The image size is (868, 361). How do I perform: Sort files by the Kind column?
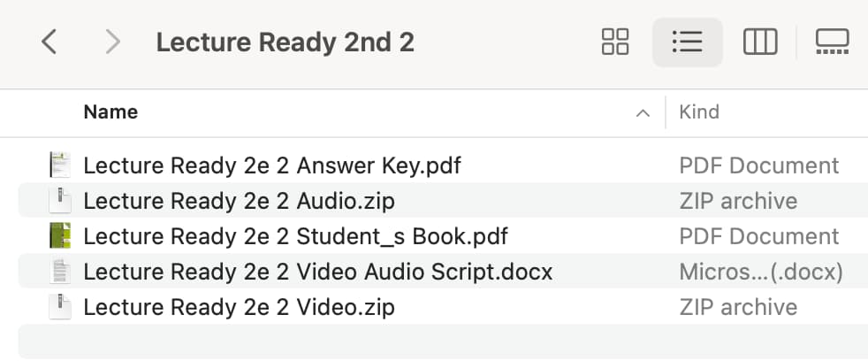pyautogui.click(x=699, y=112)
